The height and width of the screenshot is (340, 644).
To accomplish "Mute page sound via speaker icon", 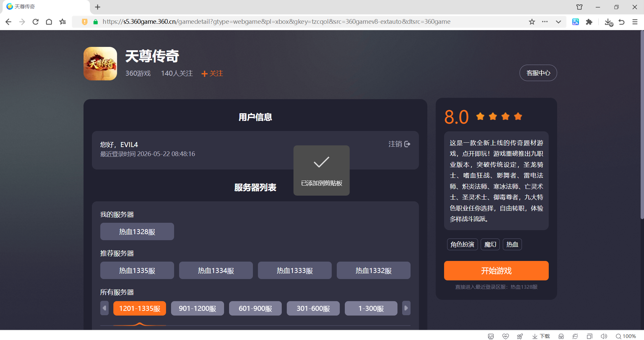I will click(x=604, y=336).
